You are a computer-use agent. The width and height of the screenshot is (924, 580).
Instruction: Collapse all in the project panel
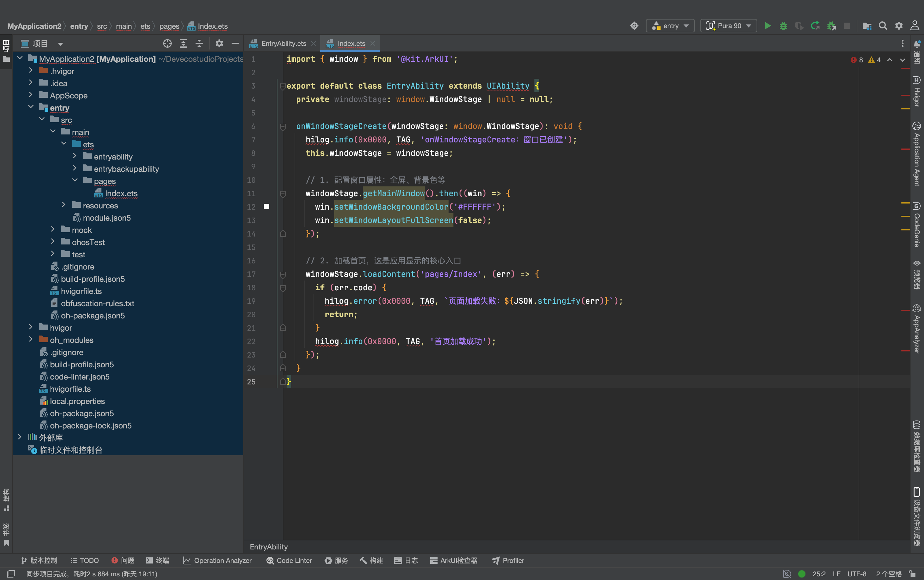coord(199,43)
